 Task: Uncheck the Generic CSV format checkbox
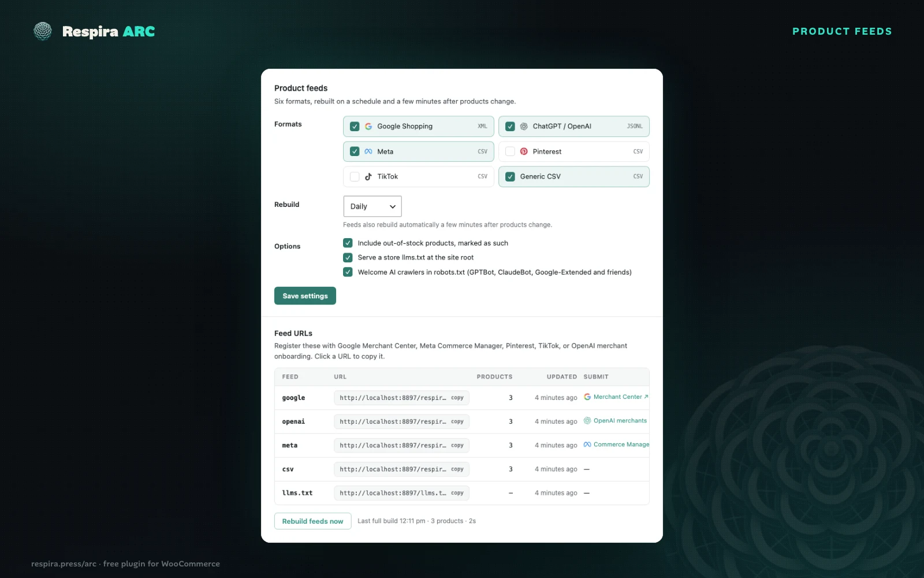[x=510, y=177]
